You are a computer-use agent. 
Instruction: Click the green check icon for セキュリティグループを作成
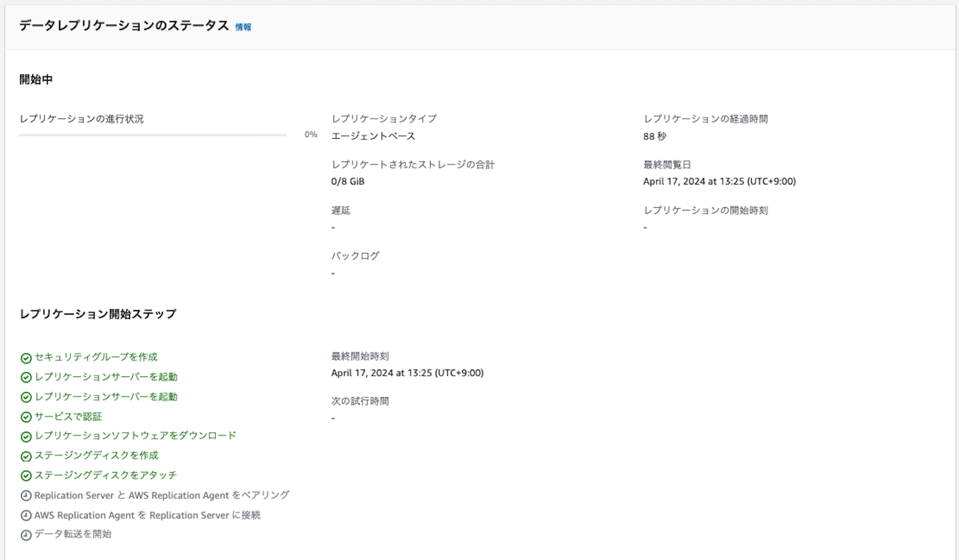pos(26,358)
